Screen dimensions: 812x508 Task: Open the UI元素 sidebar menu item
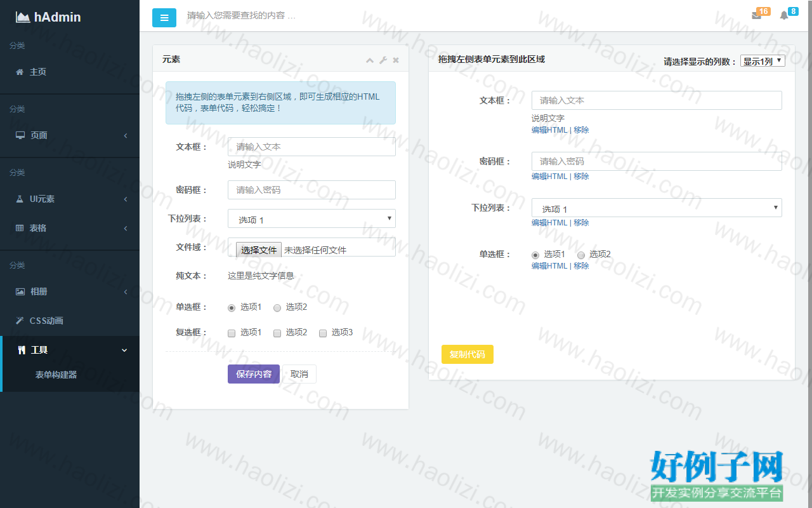point(70,199)
